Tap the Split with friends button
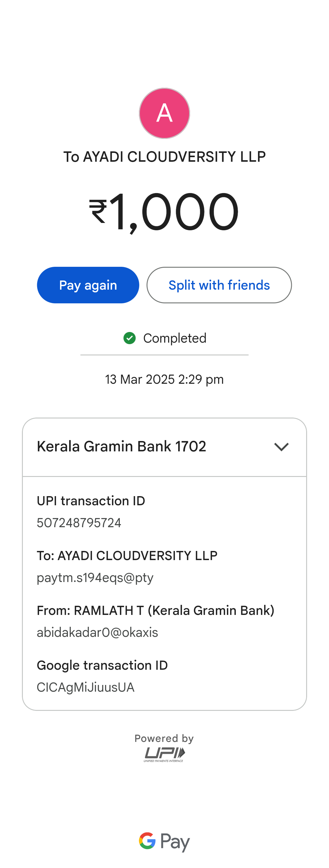Viewport: 329px width, 868px height. pos(219,285)
